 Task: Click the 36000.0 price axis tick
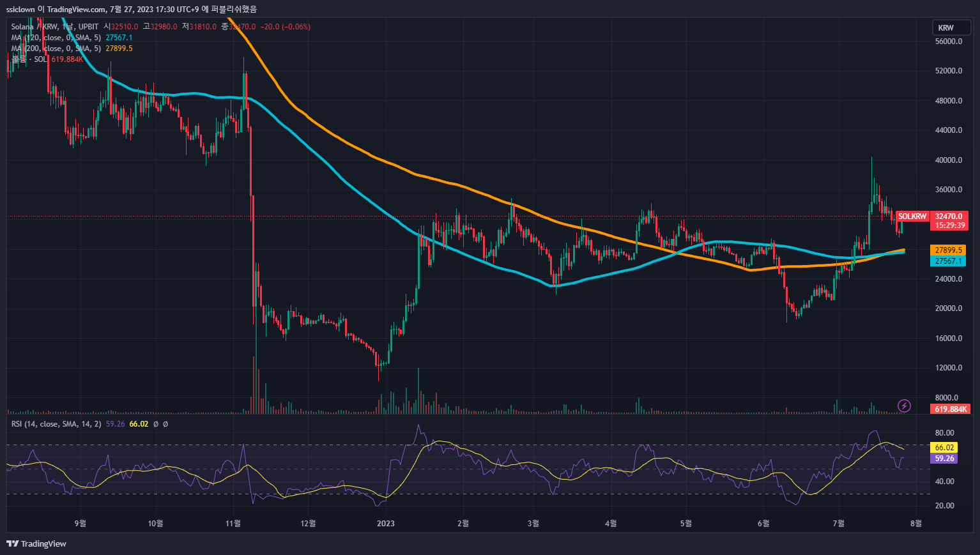coord(949,190)
